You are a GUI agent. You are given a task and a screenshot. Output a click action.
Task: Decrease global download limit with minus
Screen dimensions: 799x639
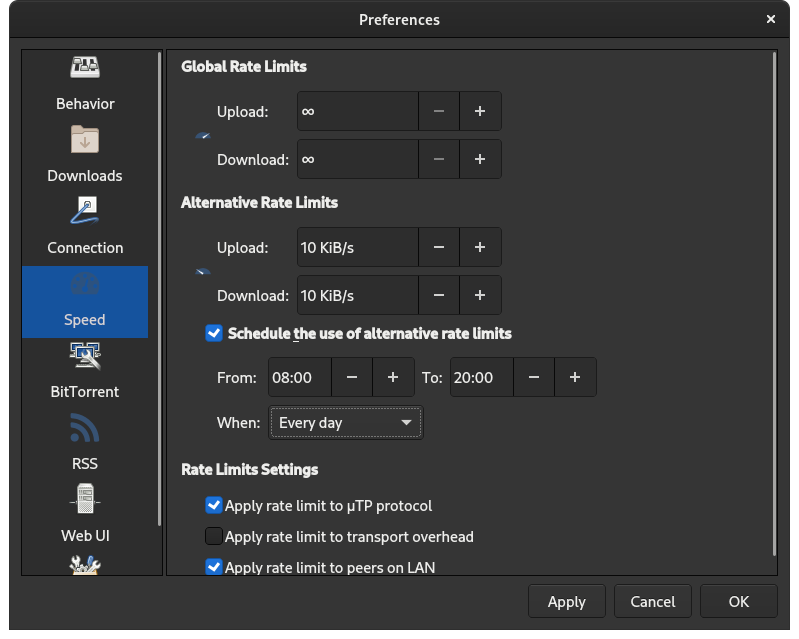pos(439,159)
